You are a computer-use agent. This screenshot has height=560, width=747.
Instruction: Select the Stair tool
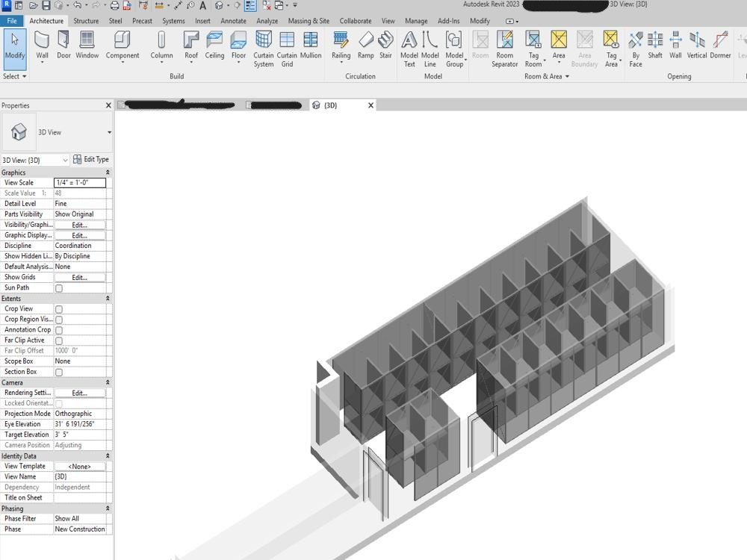(x=385, y=46)
